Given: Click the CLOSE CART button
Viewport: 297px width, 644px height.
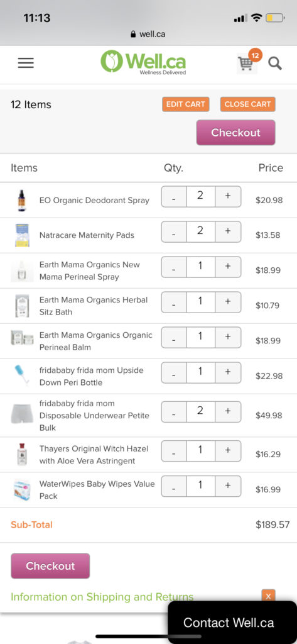Looking at the screenshot, I should point(248,104).
